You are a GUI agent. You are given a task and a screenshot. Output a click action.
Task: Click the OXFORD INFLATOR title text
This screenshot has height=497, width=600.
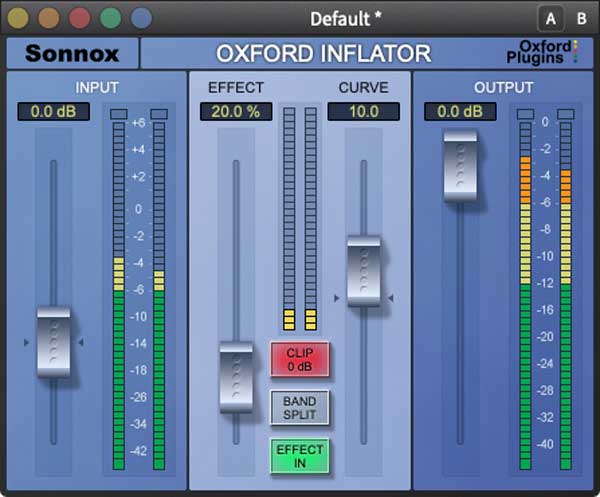(x=324, y=54)
